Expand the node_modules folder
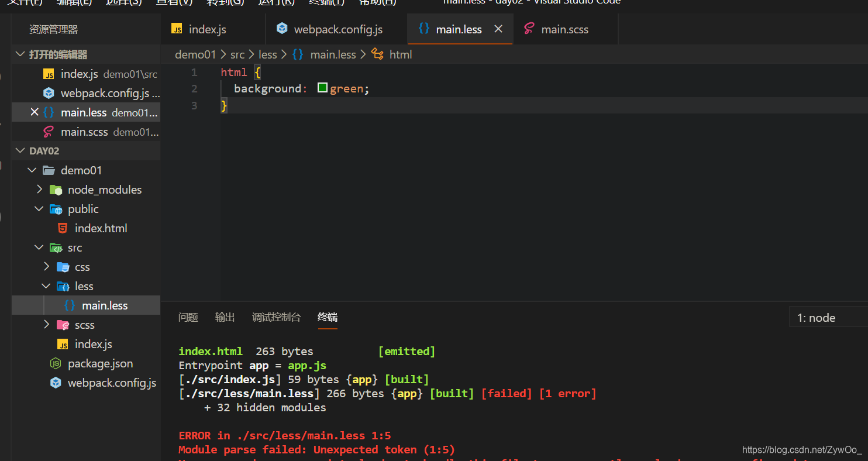Image resolution: width=868 pixels, height=461 pixels. click(39, 190)
